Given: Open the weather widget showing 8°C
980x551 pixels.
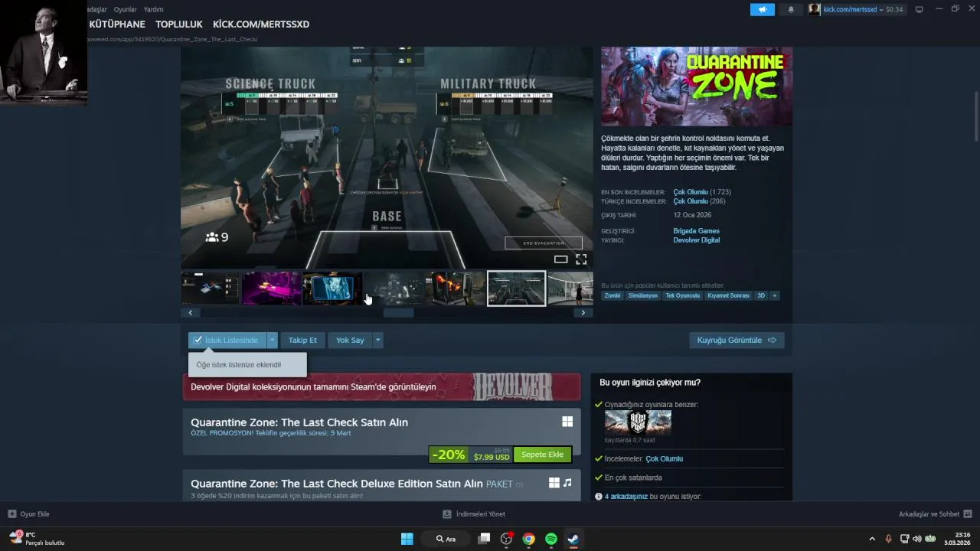Looking at the screenshot, I should (37, 539).
